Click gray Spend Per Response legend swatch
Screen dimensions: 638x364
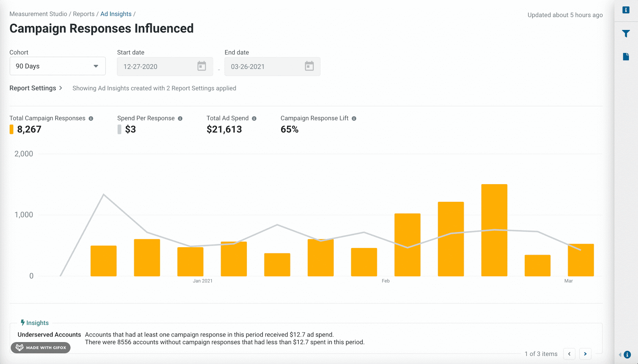[119, 129]
